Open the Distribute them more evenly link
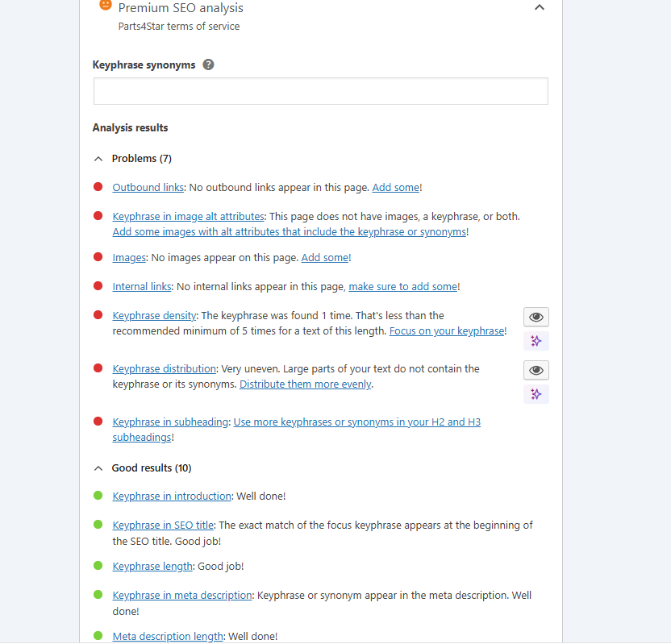 [305, 384]
